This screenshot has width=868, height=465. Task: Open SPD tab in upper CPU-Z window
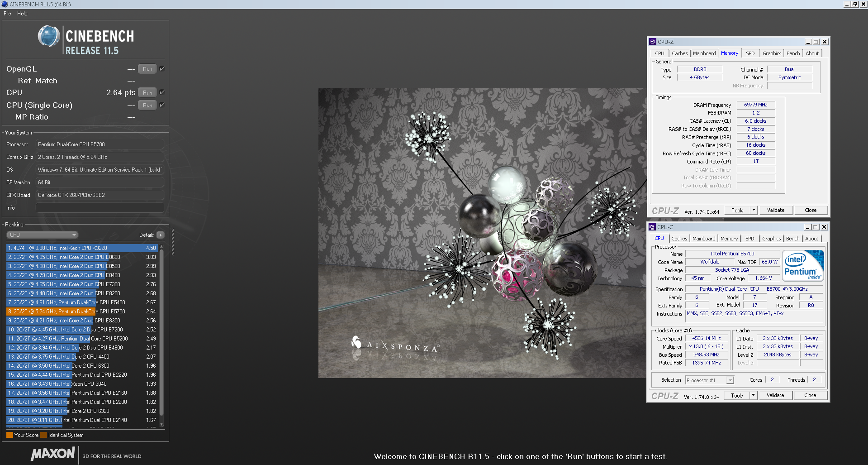pos(750,53)
